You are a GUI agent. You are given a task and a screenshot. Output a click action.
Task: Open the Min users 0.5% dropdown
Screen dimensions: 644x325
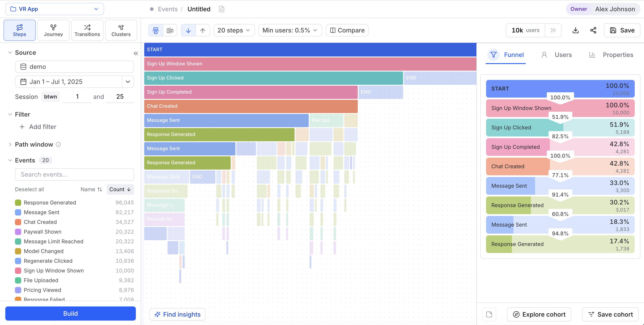click(290, 30)
